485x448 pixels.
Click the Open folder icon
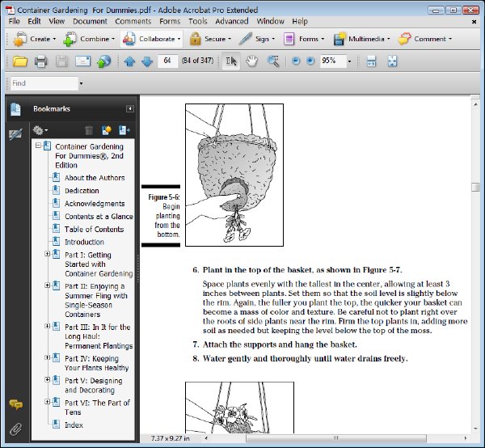(x=20, y=61)
